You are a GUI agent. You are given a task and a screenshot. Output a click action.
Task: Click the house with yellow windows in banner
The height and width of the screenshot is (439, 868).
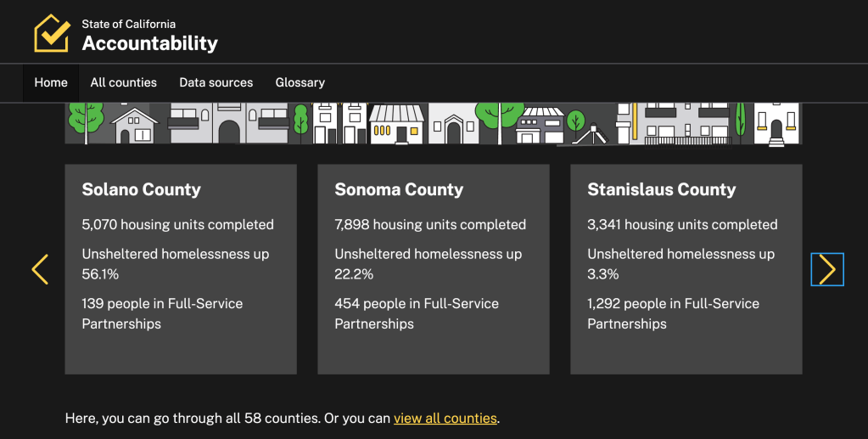396,126
